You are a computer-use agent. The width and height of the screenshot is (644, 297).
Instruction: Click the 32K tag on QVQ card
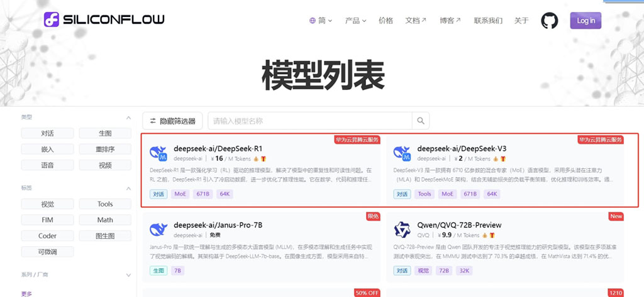[465, 271]
